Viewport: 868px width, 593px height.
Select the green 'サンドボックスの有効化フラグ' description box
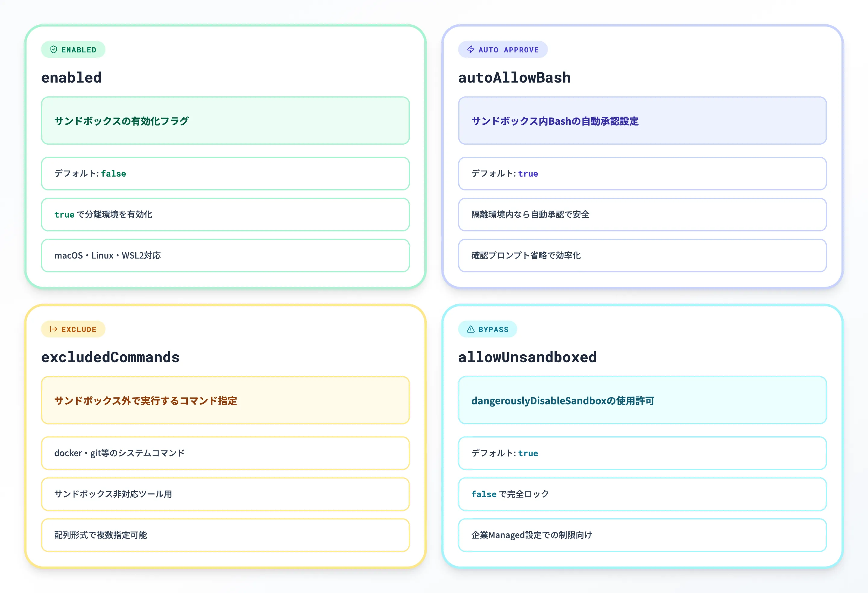(x=225, y=121)
